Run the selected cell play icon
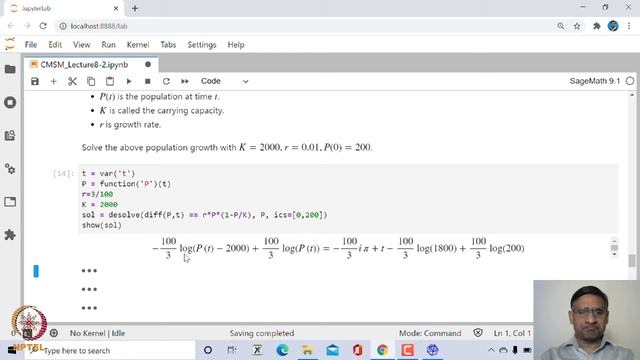This screenshot has height=360, width=640. [129, 81]
